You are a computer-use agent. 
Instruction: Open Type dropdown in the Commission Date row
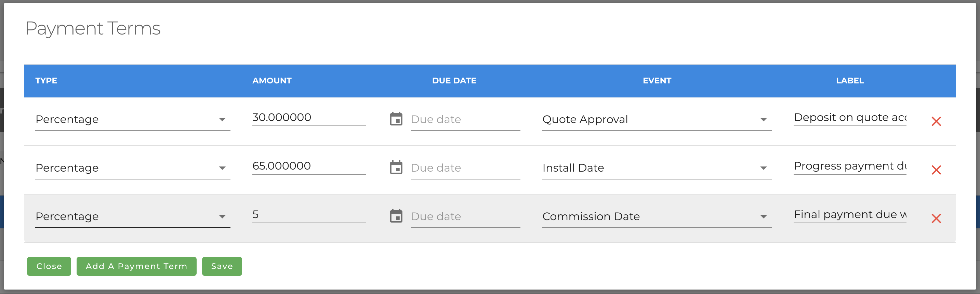coord(132,216)
